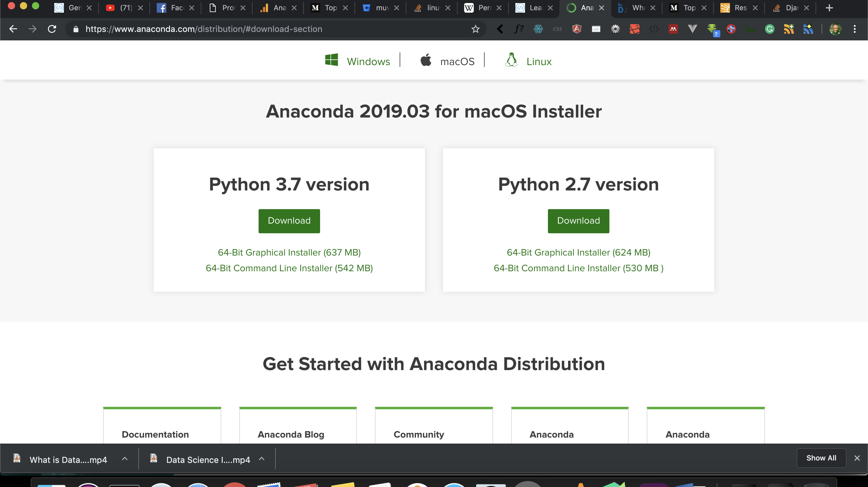Close the active Anaconda tab

[602, 8]
